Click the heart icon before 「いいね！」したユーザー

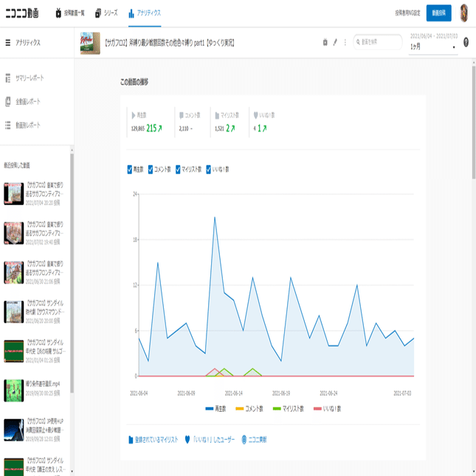pyautogui.click(x=187, y=440)
